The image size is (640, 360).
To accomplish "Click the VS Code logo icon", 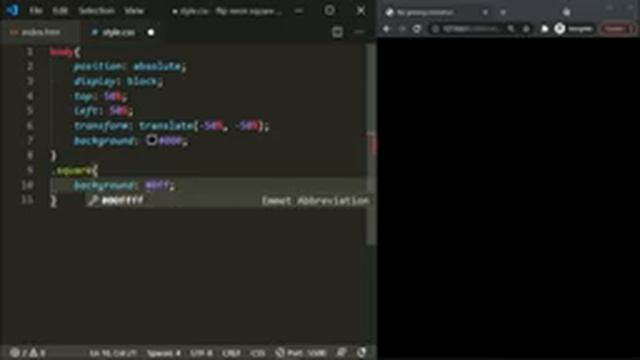I will point(12,10).
